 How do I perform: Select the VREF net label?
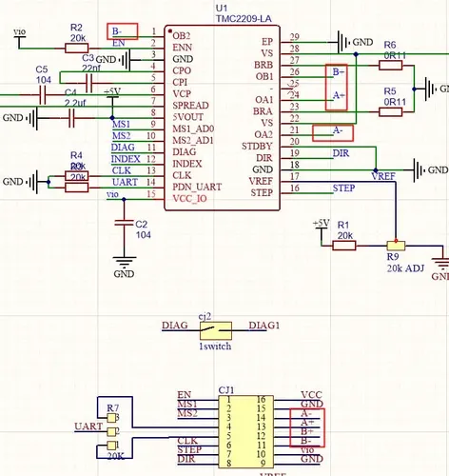(x=383, y=176)
